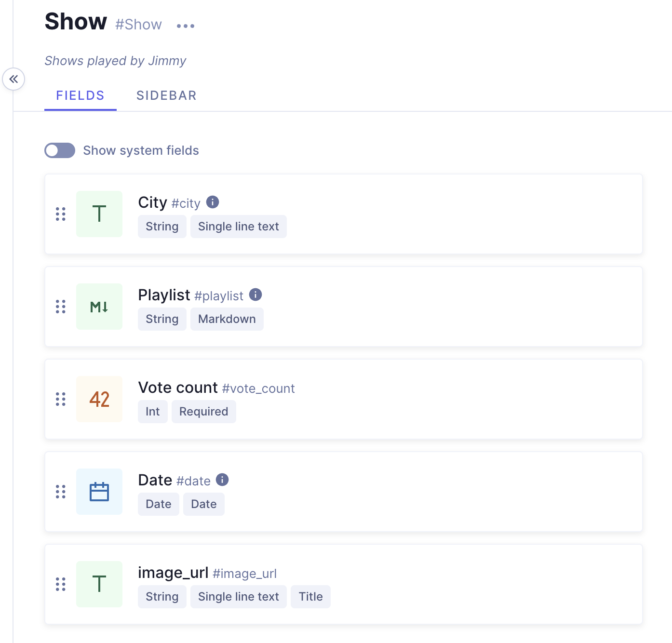The image size is (672, 643).
Task: Click the Vote count integer type icon
Action: [99, 399]
